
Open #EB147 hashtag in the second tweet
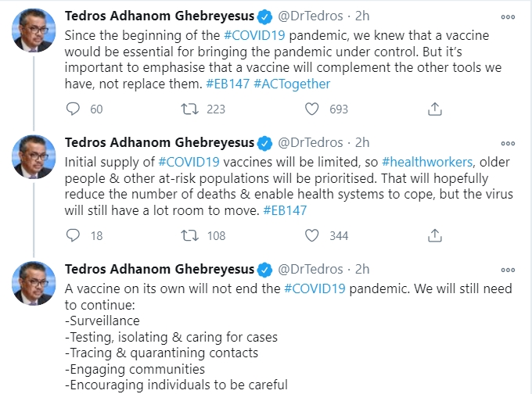284,210
